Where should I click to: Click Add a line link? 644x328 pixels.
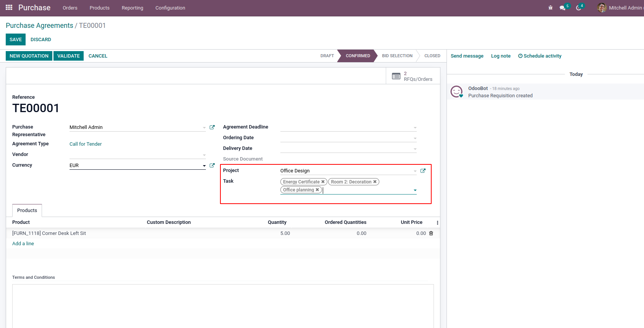(23, 244)
